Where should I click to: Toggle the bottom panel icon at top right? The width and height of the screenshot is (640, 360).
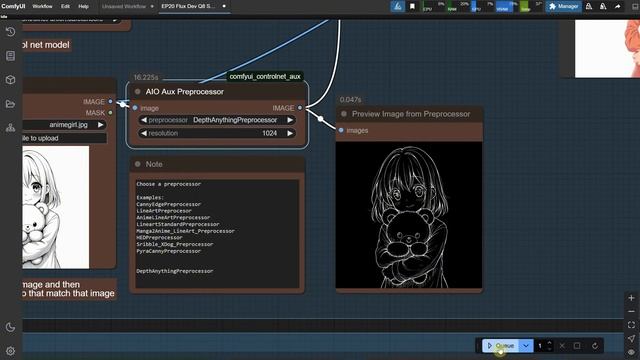(x=635, y=7)
